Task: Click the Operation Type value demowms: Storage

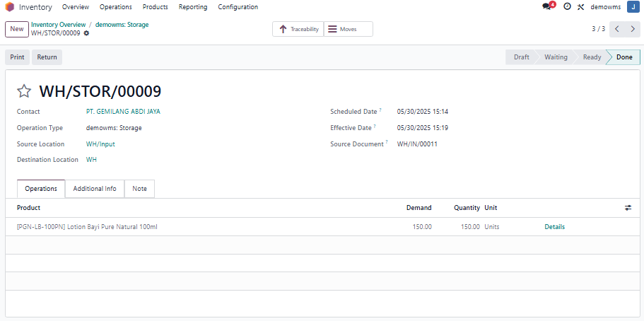Action: click(114, 128)
